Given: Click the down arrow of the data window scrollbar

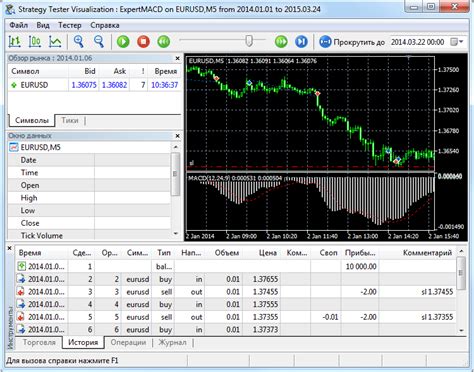Looking at the screenshot, I should click(176, 234).
